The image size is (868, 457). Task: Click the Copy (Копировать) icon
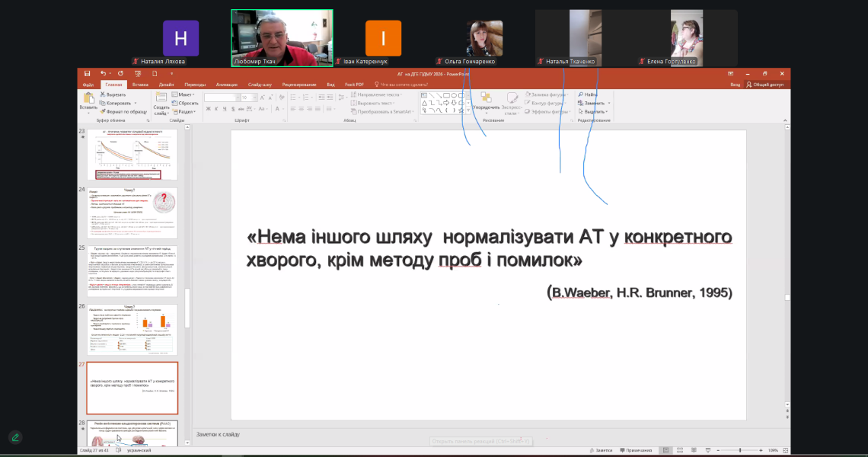pyautogui.click(x=103, y=102)
